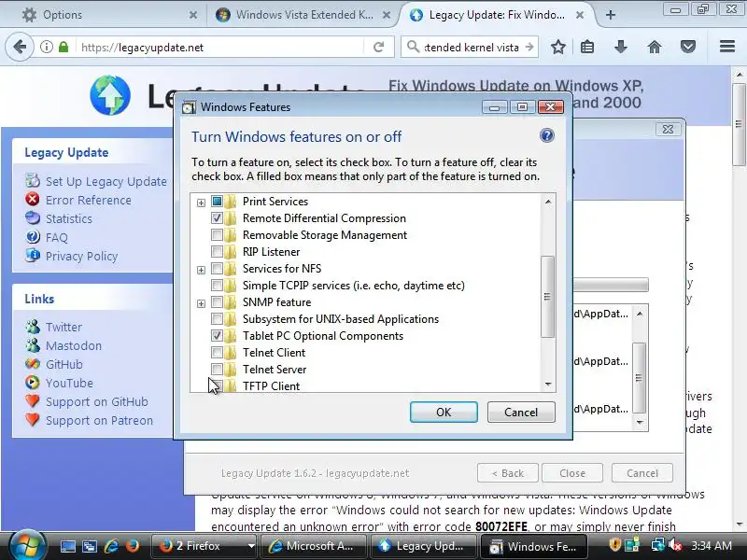Click the muted volume tray icon

tap(675, 545)
